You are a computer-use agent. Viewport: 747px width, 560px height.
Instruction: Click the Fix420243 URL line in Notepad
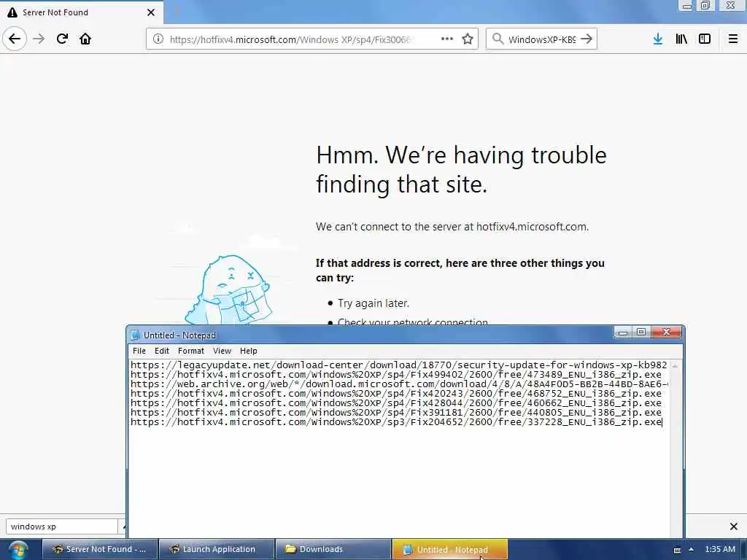[396, 394]
